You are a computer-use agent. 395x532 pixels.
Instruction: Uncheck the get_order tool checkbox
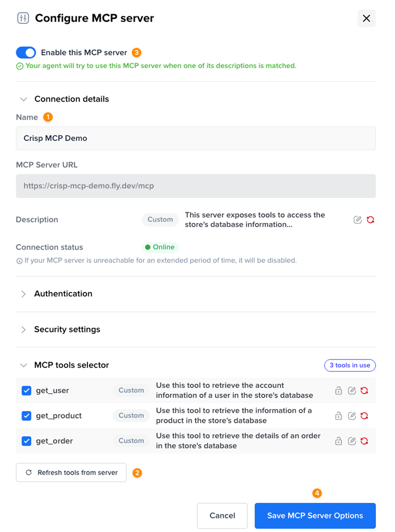pos(26,441)
